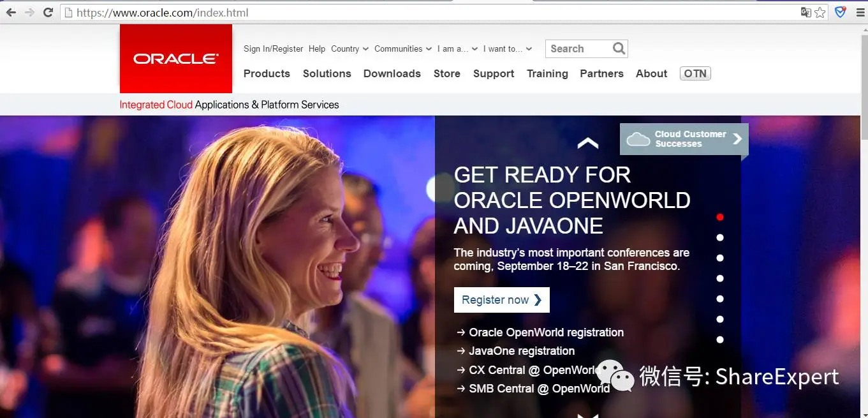Click the search magnifier icon
Viewport: 868px width, 418px height.
(x=619, y=49)
